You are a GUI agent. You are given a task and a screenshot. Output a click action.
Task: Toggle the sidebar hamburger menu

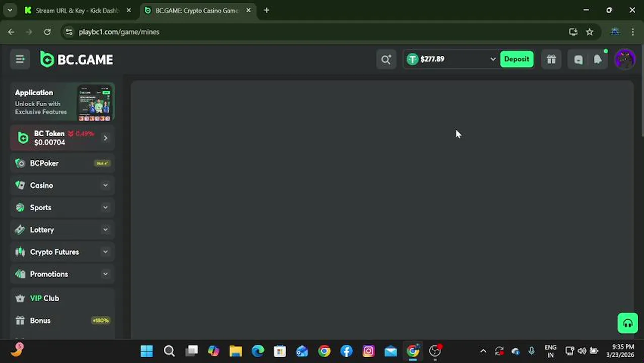(x=20, y=59)
